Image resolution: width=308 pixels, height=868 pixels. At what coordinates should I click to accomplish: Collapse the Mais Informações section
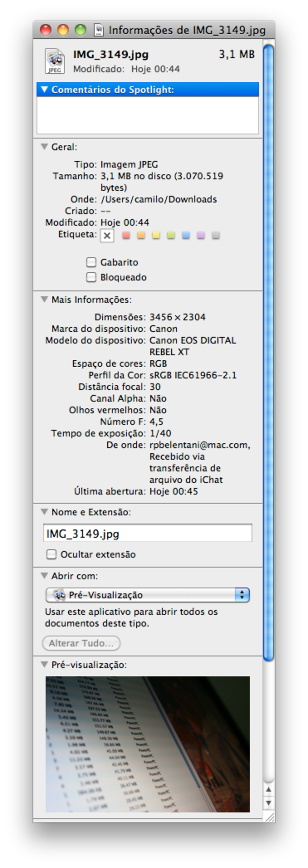pos(44,300)
